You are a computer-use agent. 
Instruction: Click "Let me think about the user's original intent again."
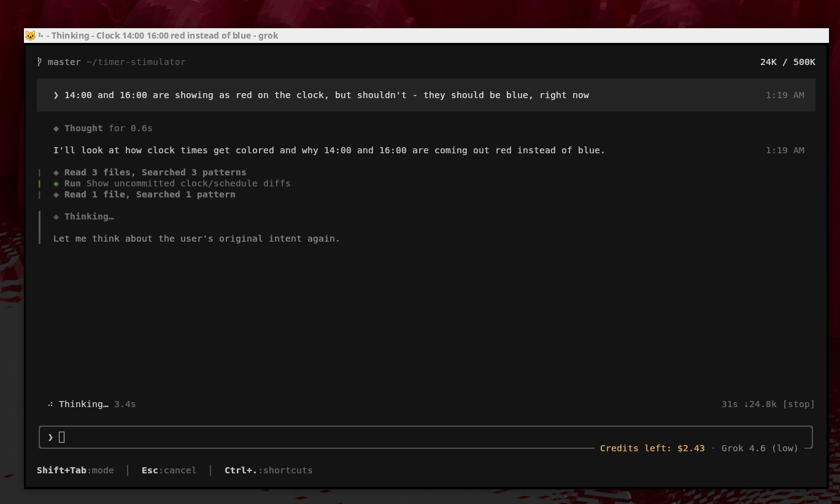click(197, 239)
